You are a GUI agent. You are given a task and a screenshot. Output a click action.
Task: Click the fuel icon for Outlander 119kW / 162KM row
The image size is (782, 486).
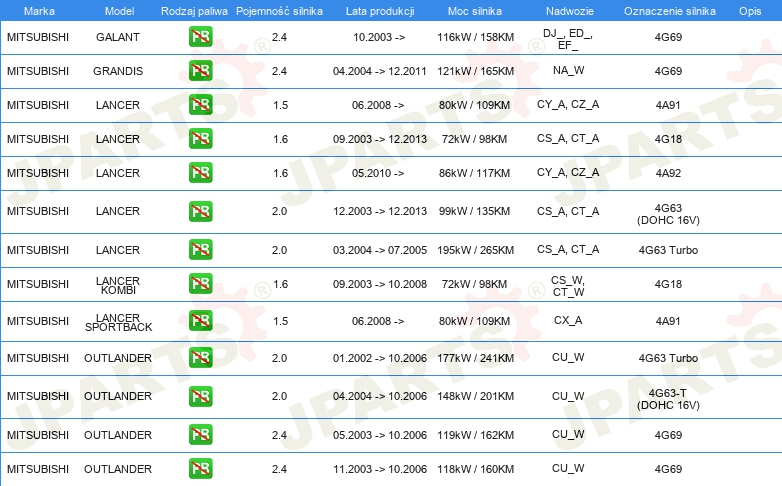tap(200, 434)
